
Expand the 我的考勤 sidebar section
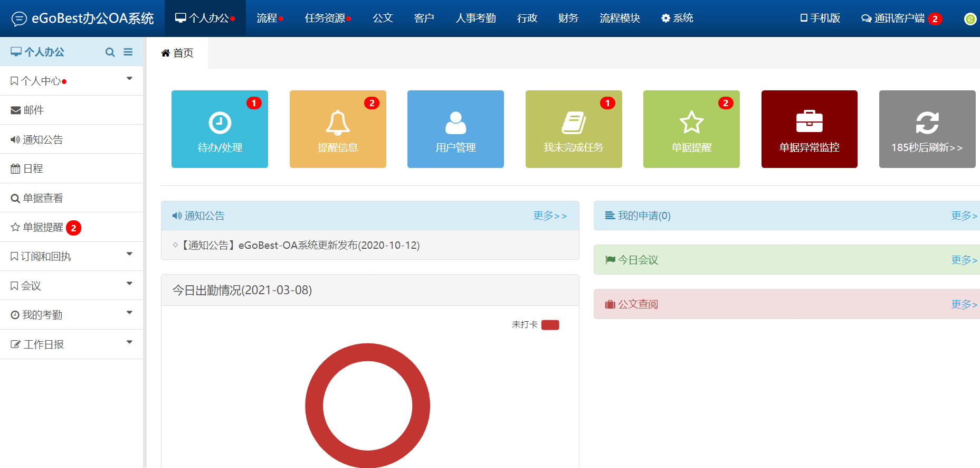pos(71,315)
